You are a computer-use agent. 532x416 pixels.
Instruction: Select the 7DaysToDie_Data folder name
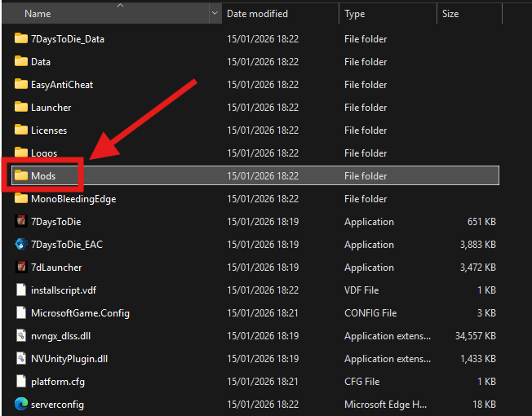[68, 39]
